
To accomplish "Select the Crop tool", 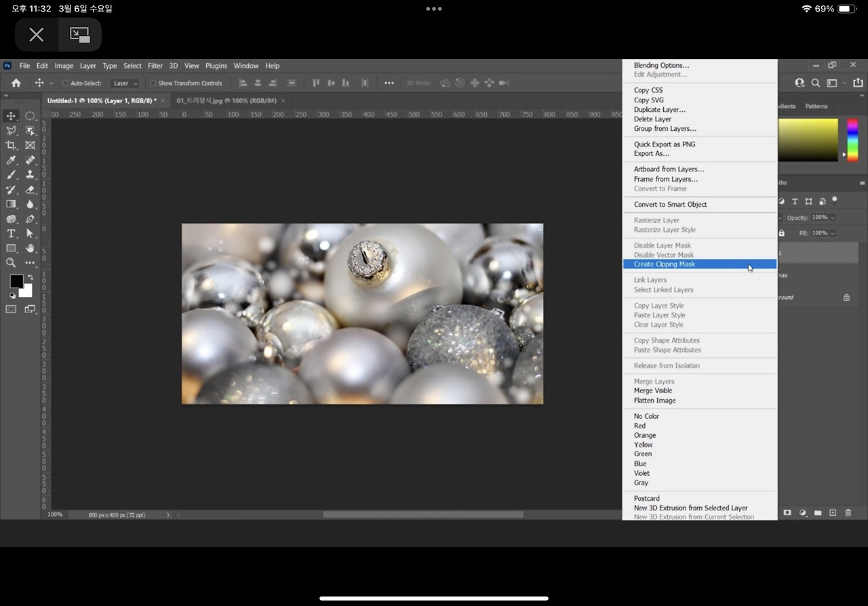I will point(11,145).
